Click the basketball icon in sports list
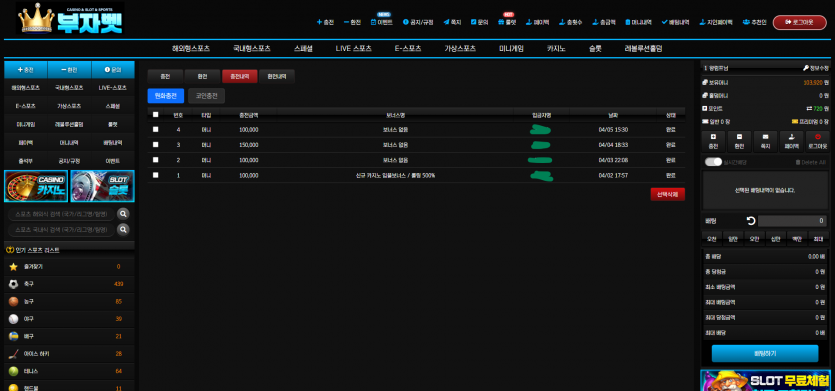Image resolution: width=835 pixels, height=391 pixels. coord(13,302)
